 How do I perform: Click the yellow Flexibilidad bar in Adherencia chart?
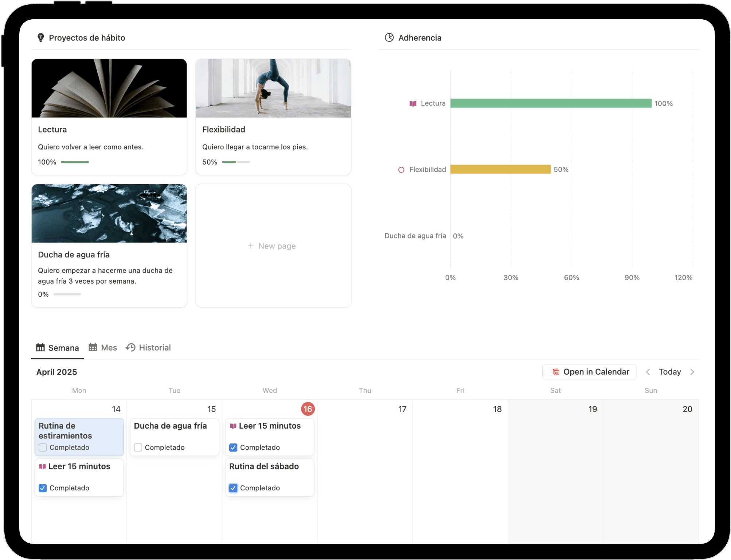(x=501, y=169)
